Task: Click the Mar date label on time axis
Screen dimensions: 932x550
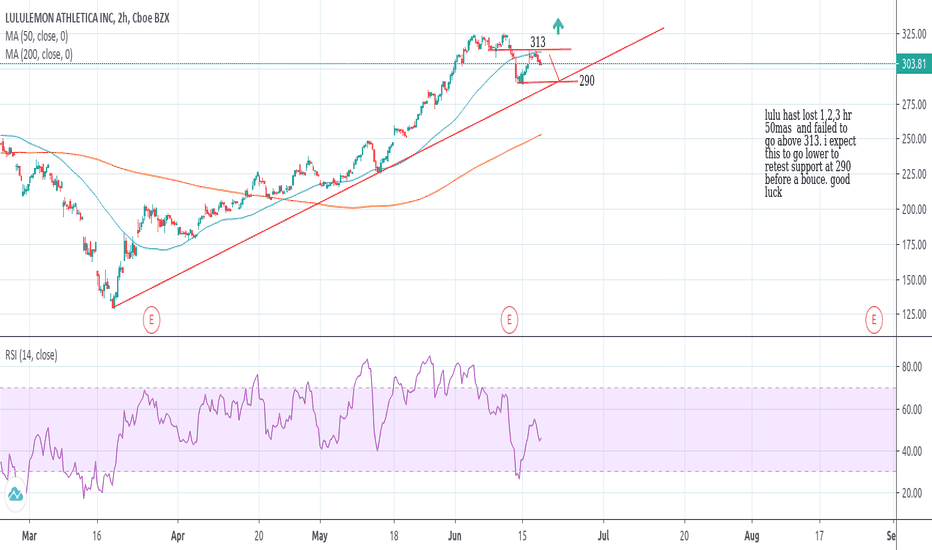Action: pos(29,536)
